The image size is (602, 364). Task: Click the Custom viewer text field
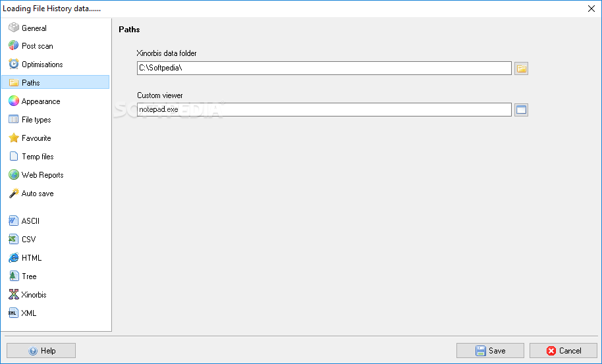pyautogui.click(x=324, y=110)
